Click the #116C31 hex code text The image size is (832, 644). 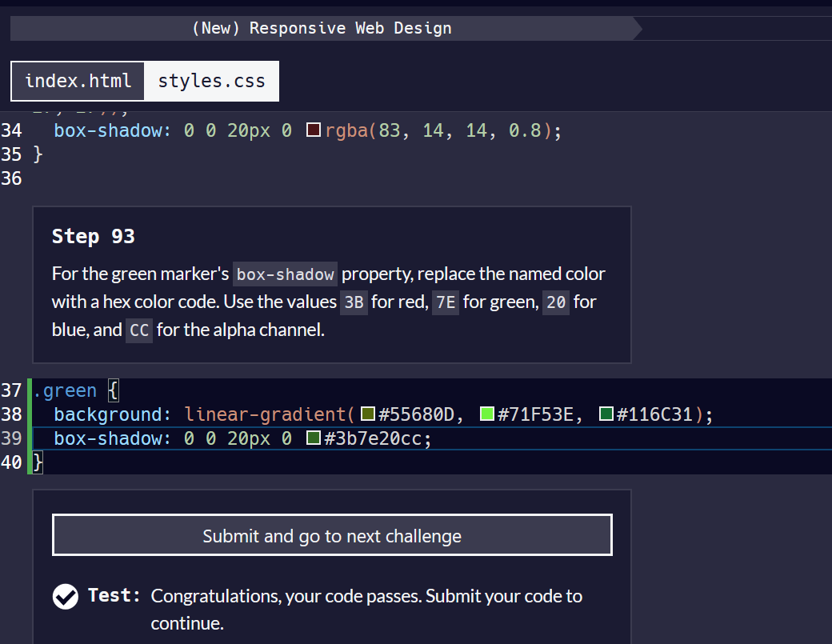654,414
